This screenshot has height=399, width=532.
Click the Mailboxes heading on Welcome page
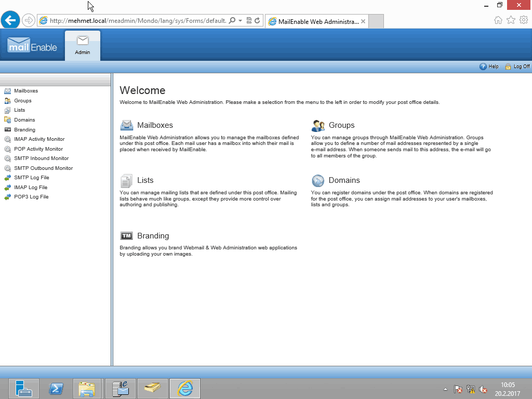point(155,125)
